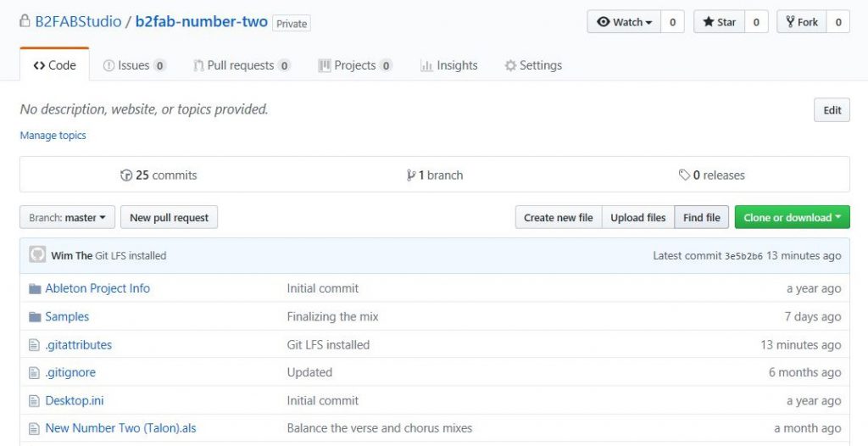Screen dimensions: 868x446
Task: Open the .gitattributes file
Action: coord(79,344)
